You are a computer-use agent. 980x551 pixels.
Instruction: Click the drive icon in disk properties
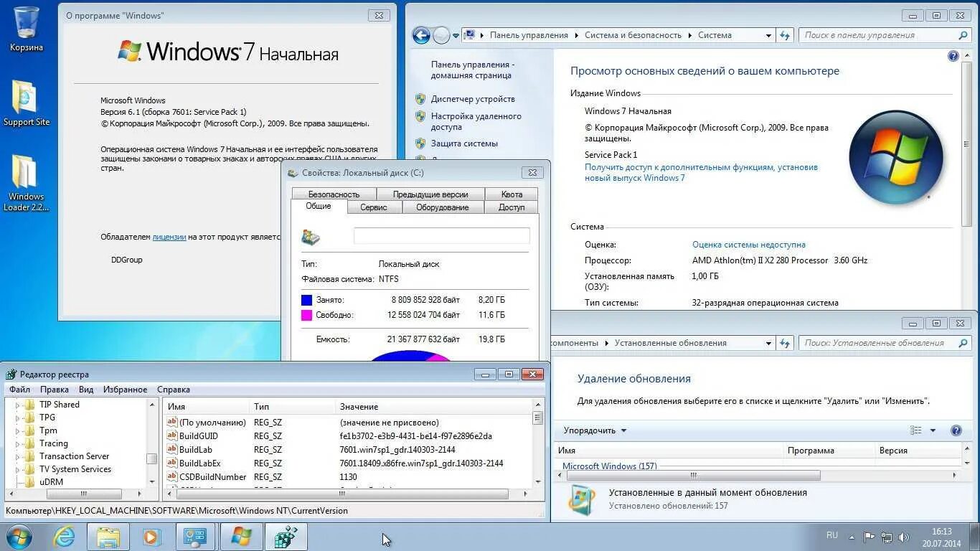click(x=311, y=237)
